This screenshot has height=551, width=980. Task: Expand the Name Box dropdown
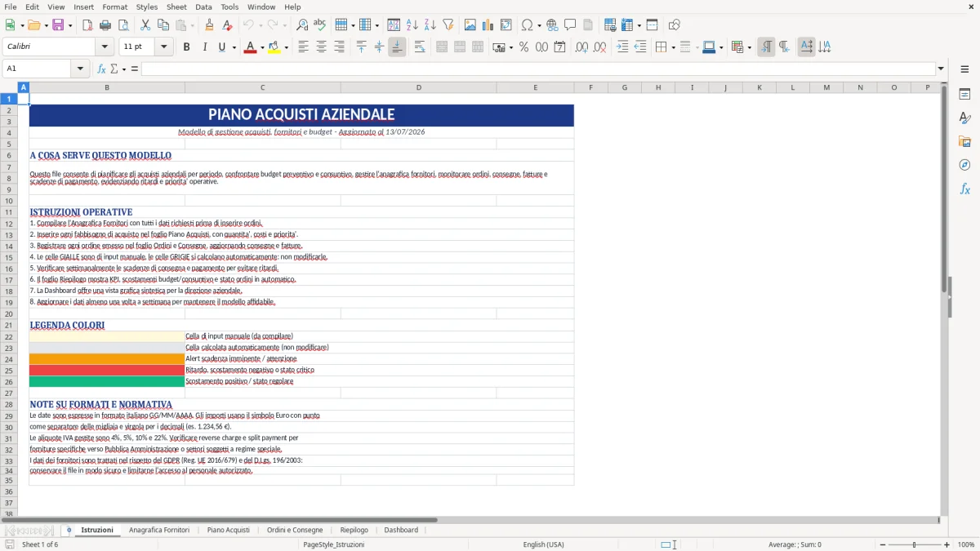coord(81,69)
